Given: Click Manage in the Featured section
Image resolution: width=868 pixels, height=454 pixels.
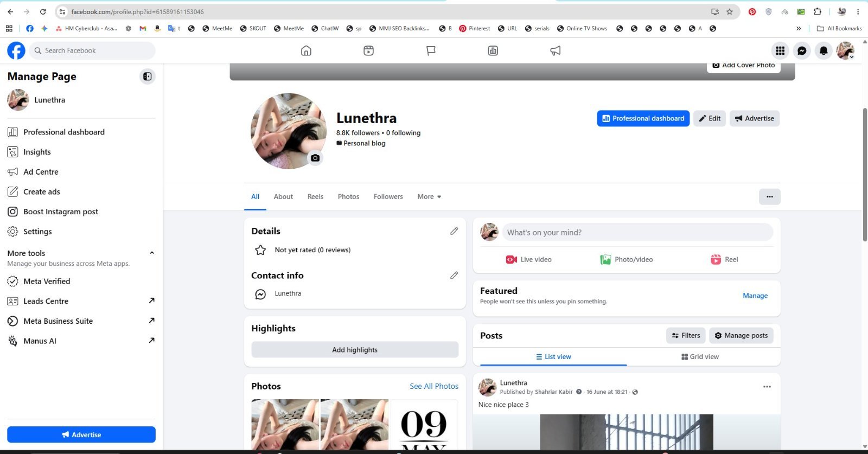Looking at the screenshot, I should 755,296.
